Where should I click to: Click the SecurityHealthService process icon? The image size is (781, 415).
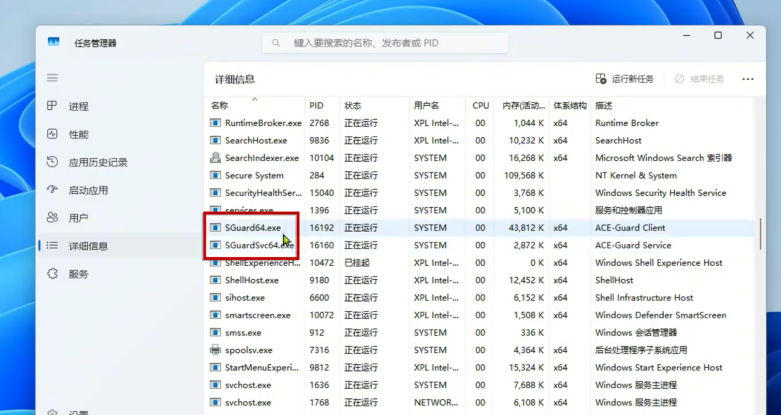coord(215,193)
